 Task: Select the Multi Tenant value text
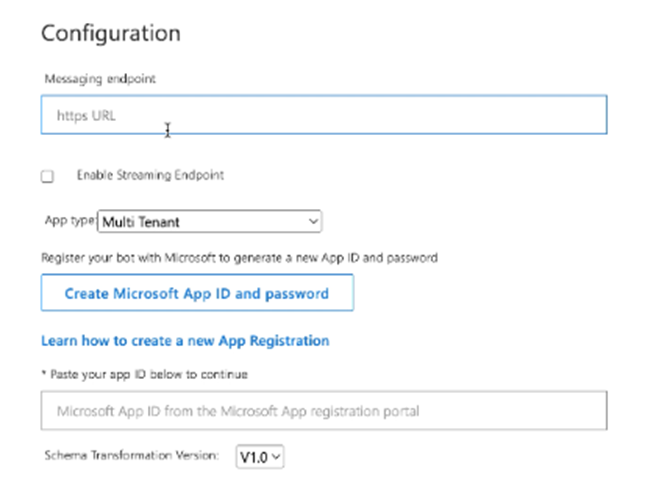tap(141, 222)
